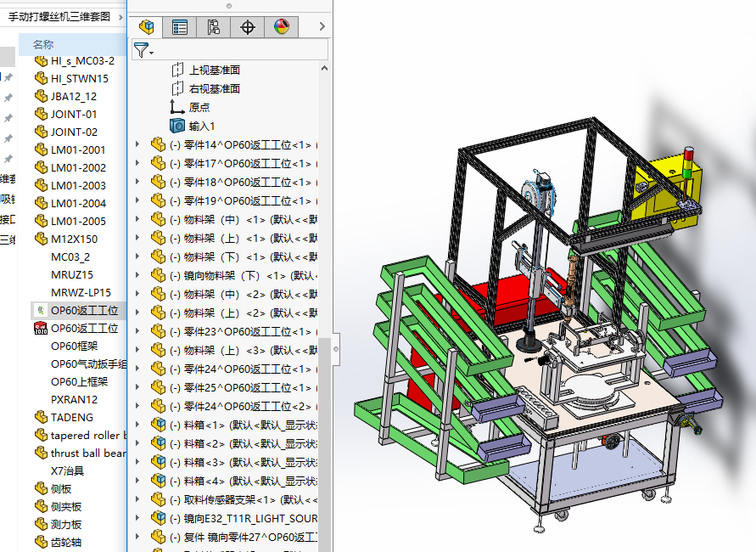Select the 输入1 imported body icon
The height and width of the screenshot is (552, 756).
tap(177, 126)
